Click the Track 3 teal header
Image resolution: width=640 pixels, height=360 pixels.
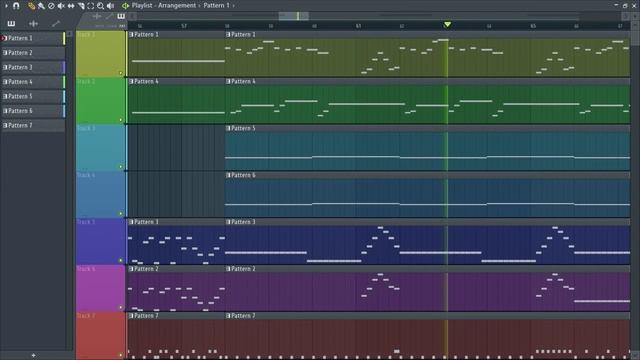tap(100, 148)
